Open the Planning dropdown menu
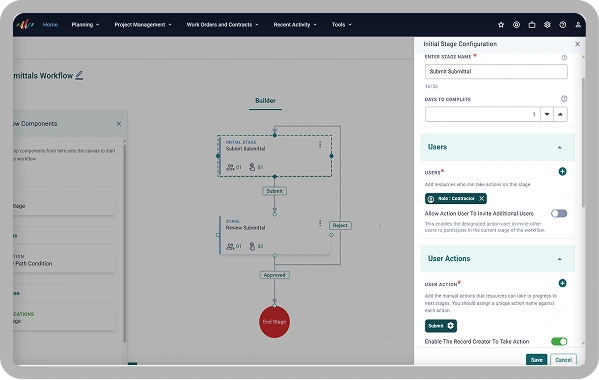This screenshot has height=380, width=599. [x=85, y=25]
